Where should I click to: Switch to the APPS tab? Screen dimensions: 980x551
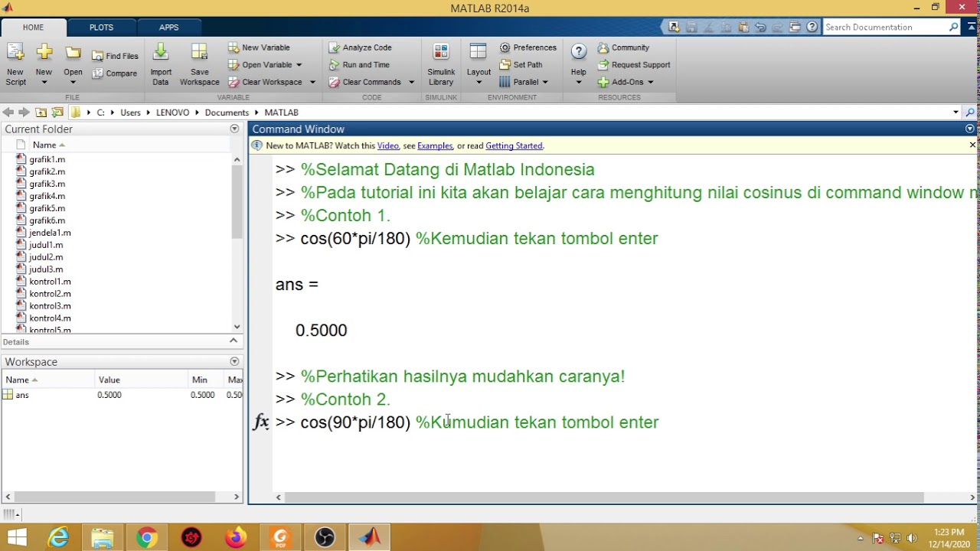tap(169, 27)
